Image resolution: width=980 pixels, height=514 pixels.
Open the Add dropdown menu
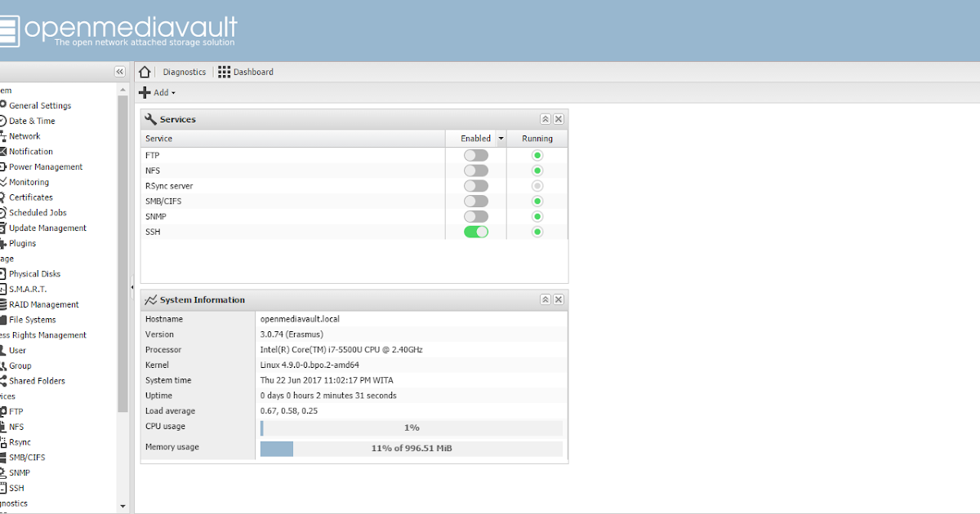pos(157,93)
